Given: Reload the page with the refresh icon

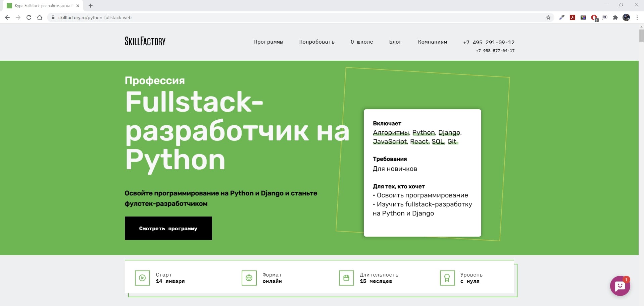Looking at the screenshot, I should pyautogui.click(x=29, y=17).
